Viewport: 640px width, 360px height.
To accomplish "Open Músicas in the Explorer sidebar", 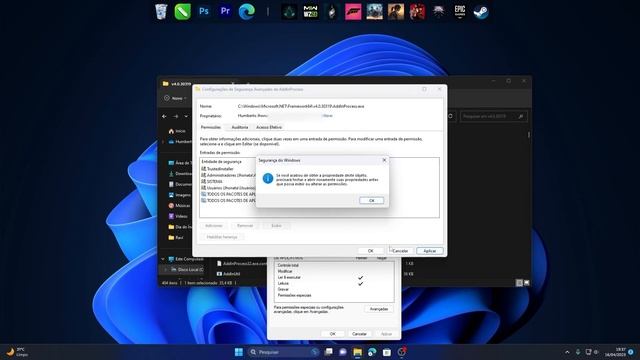I will click(179, 206).
